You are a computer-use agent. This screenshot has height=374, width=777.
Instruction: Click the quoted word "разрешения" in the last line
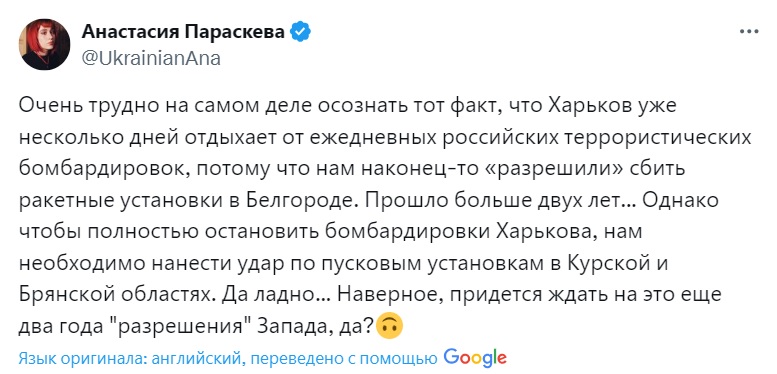(178, 327)
